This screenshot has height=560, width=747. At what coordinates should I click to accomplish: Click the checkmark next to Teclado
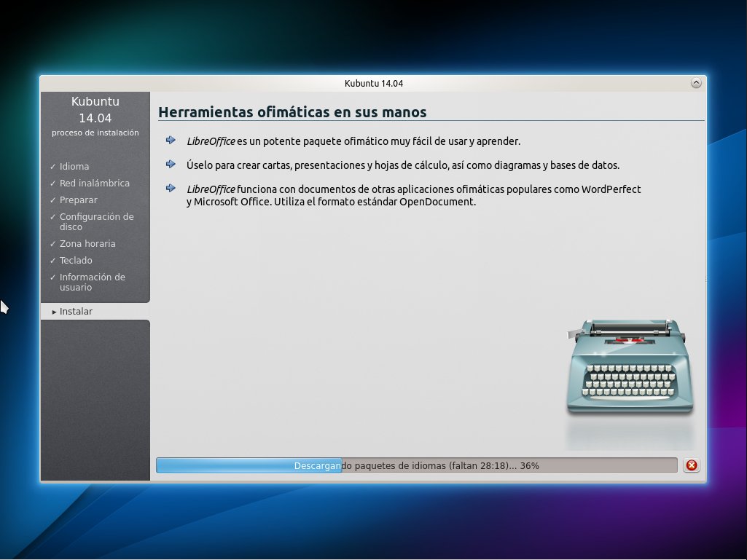tap(53, 261)
